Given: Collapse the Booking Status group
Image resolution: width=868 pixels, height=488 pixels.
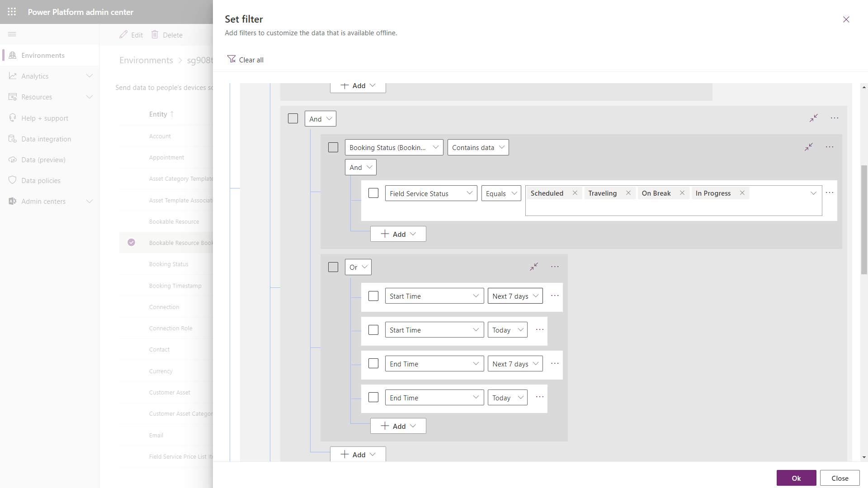Looking at the screenshot, I should (x=809, y=147).
